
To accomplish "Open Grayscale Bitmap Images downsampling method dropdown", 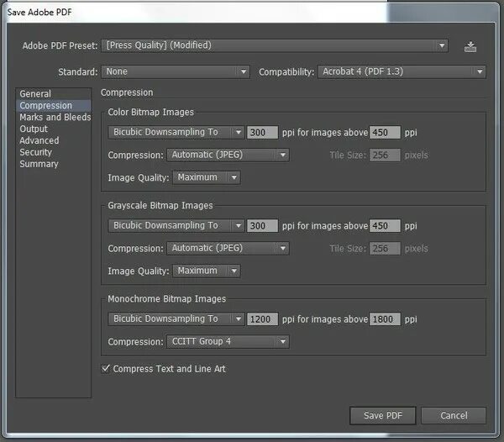I will click(176, 226).
